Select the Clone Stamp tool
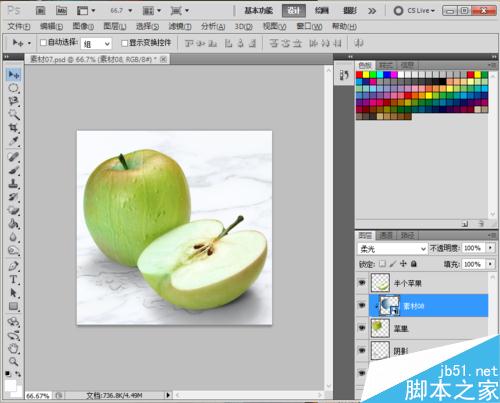 13,183
